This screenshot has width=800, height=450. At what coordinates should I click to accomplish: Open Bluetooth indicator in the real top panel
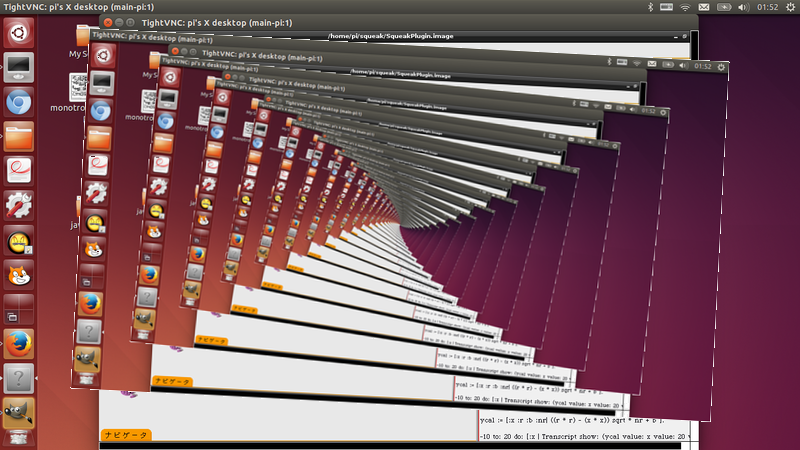[x=650, y=7]
